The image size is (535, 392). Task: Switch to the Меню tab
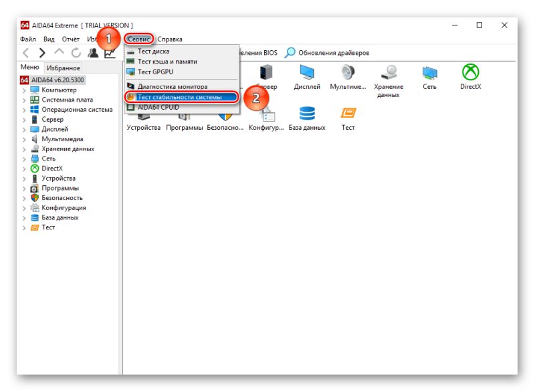point(29,67)
